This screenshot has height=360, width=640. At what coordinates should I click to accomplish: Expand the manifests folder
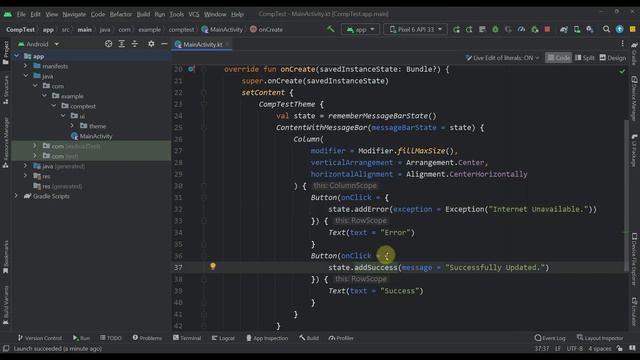(25, 66)
